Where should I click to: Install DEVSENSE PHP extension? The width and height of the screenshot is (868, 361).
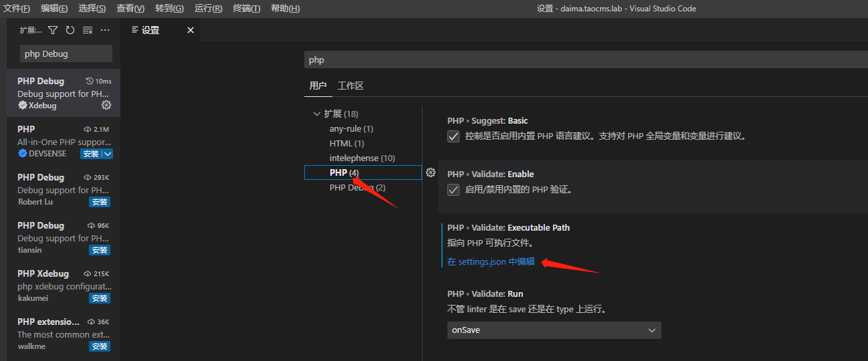click(x=90, y=154)
